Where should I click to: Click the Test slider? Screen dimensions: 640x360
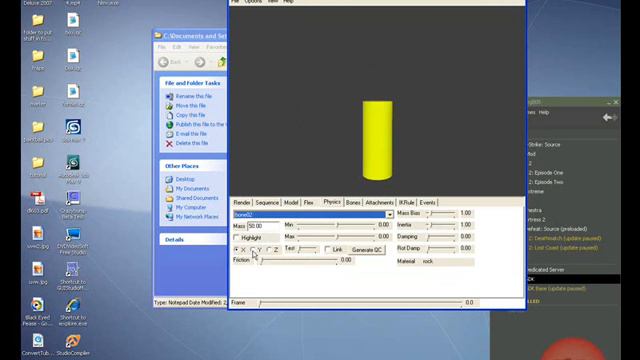308,249
